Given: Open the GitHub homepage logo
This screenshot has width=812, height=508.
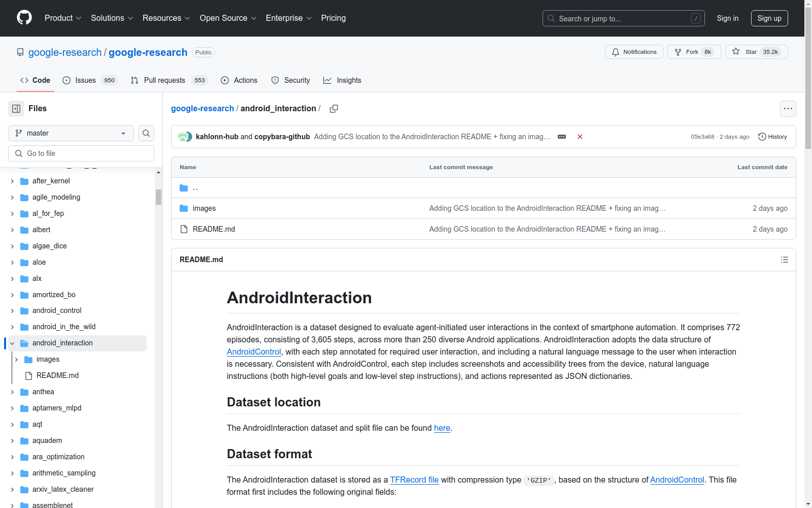Looking at the screenshot, I should click(24, 18).
